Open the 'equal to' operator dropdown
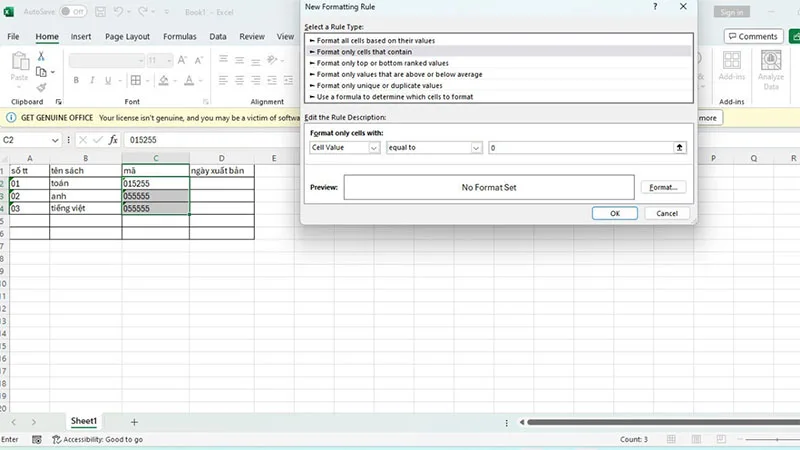800x450 pixels. click(x=476, y=147)
